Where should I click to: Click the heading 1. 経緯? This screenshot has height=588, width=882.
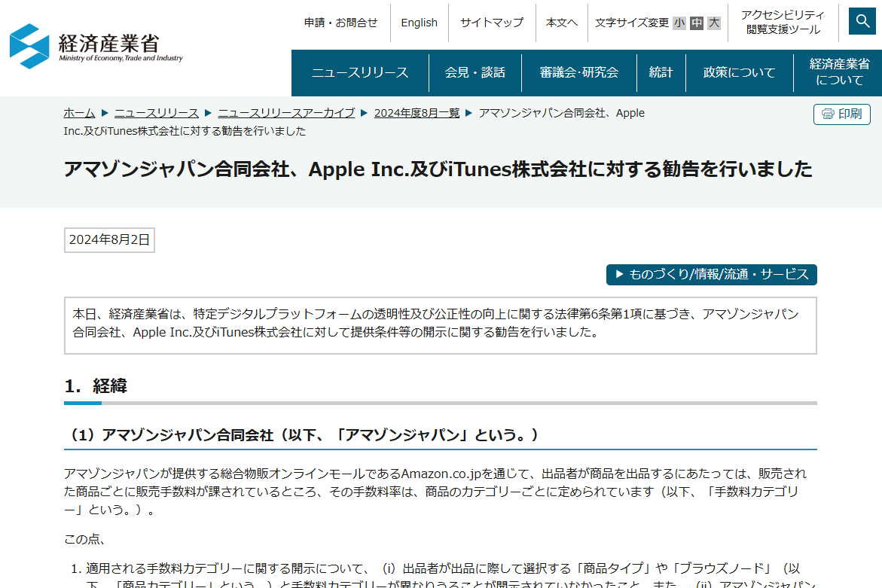pos(96,386)
